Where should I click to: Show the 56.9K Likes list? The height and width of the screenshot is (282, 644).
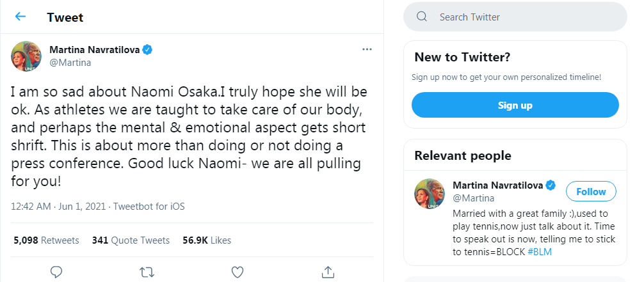tap(207, 240)
